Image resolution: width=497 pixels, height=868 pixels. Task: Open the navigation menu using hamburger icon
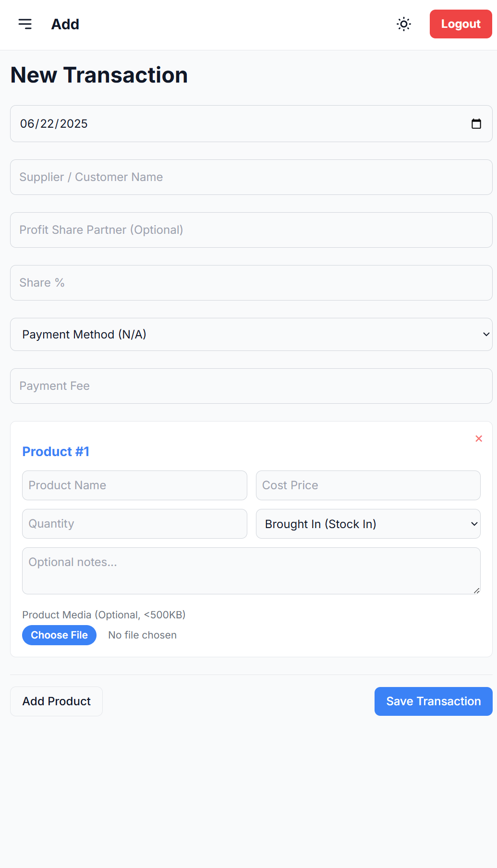25,24
